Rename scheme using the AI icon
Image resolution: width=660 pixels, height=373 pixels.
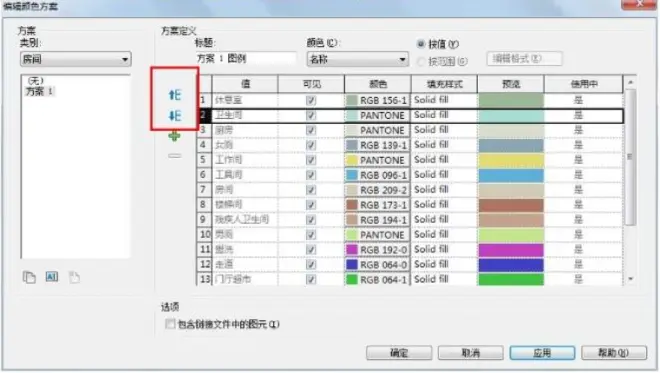(x=52, y=277)
